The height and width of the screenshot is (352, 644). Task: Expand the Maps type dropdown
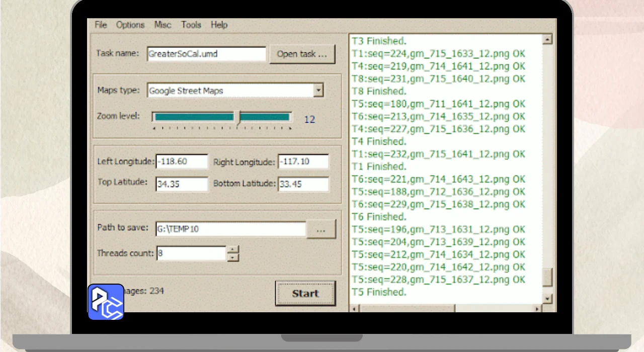click(x=318, y=91)
